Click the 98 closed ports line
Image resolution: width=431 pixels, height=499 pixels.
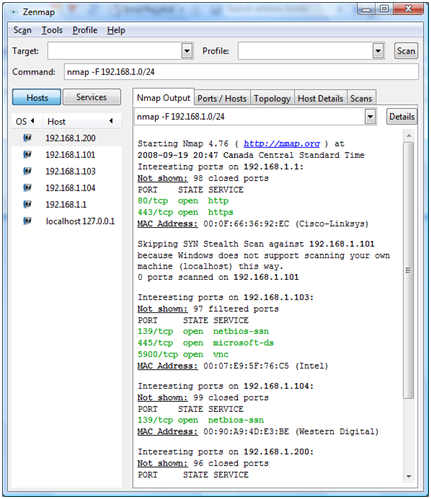203,178
